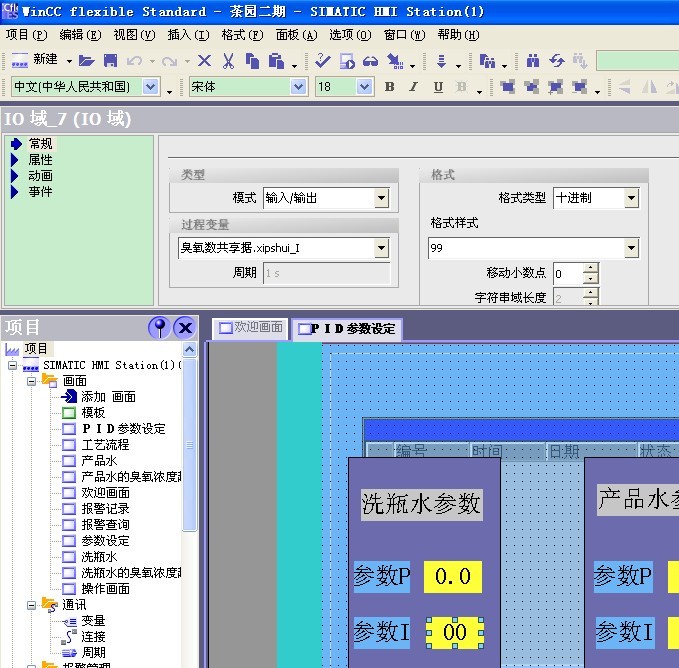Open the 编辑(E) menu
The width and height of the screenshot is (679, 668).
click(80, 35)
